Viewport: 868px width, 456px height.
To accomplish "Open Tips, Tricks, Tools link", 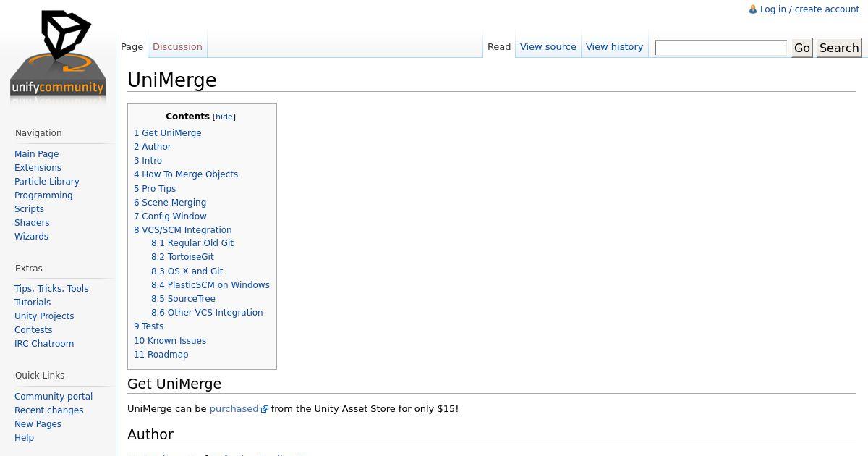I will pyautogui.click(x=51, y=289).
